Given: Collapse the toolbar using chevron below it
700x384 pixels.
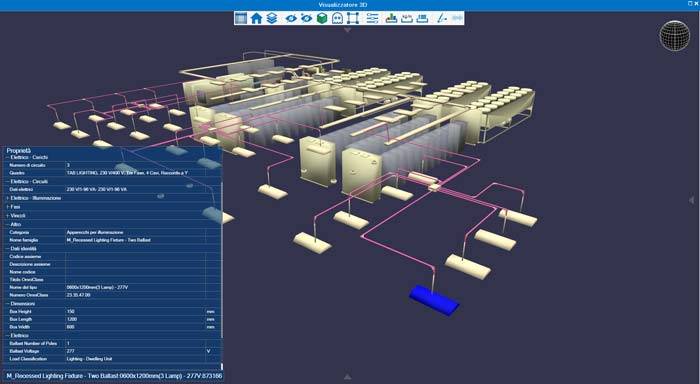Looking at the screenshot, I should coord(348,30).
